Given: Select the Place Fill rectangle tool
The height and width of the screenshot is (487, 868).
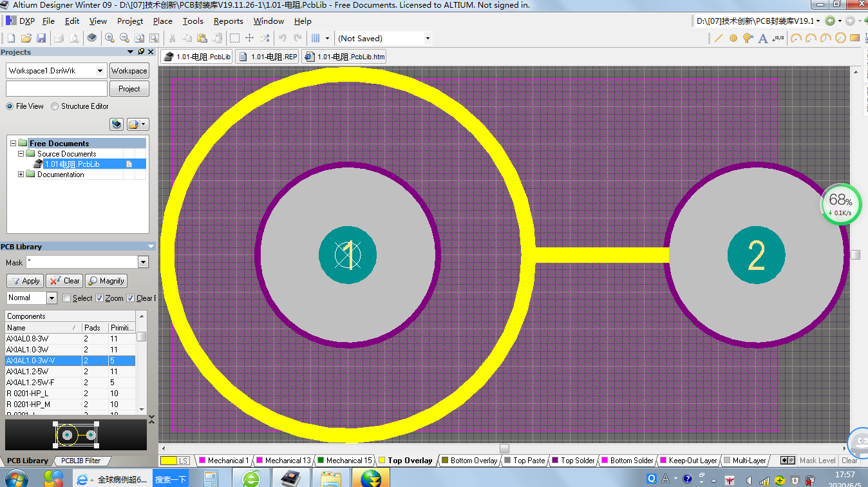Looking at the screenshot, I should click(855, 39).
